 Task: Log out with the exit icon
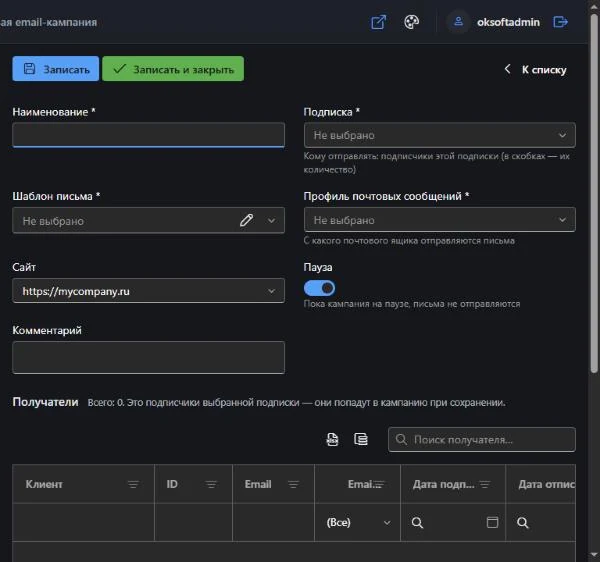coord(560,22)
